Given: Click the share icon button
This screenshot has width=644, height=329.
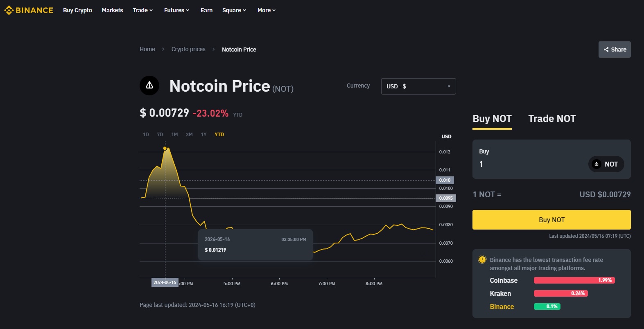Looking at the screenshot, I should click(x=615, y=50).
